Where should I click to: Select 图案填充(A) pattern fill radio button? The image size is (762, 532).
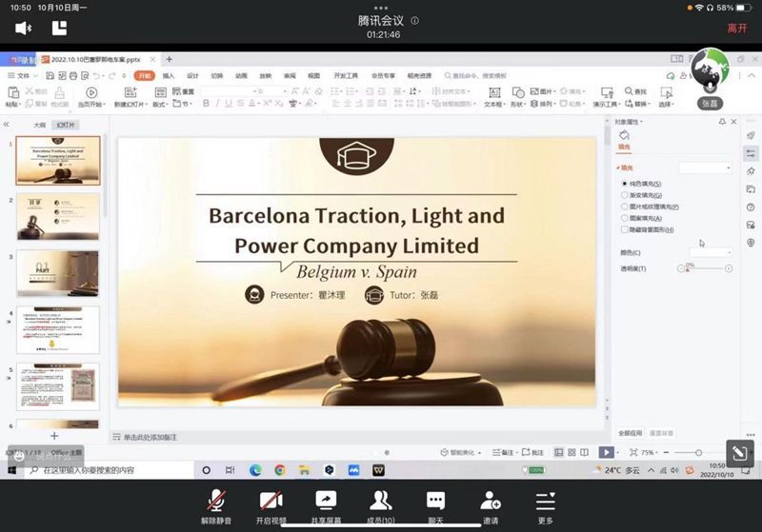(625, 218)
